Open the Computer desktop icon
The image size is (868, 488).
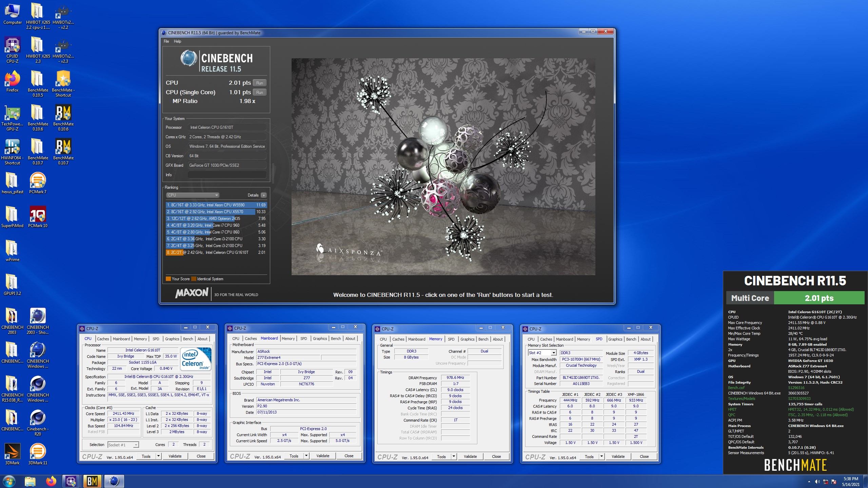tap(12, 14)
